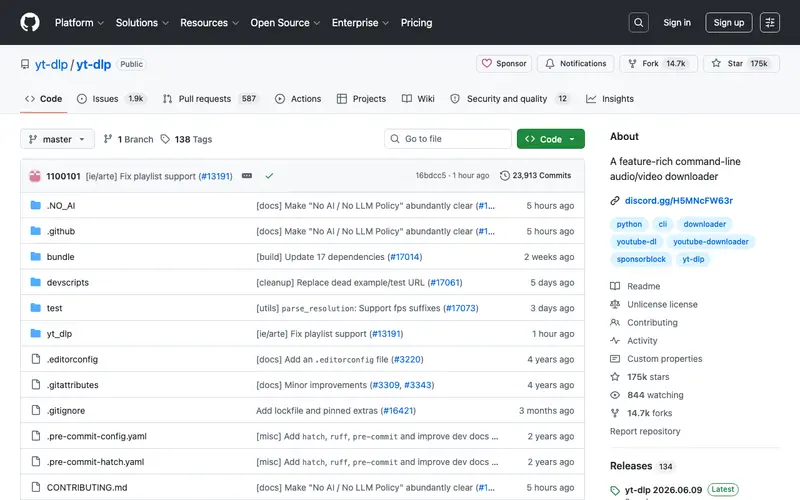Click the search magnifier icon in header
The height and width of the screenshot is (500, 800).
point(638,22)
